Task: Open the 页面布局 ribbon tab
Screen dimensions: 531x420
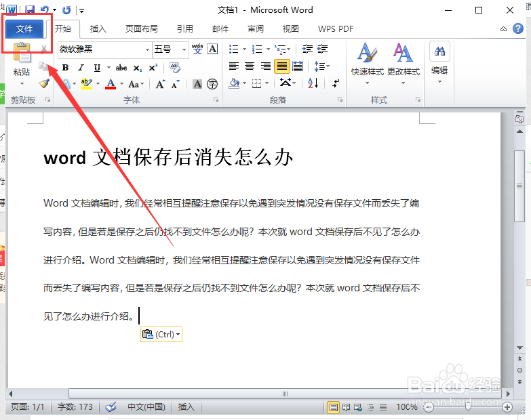Action: 142,29
